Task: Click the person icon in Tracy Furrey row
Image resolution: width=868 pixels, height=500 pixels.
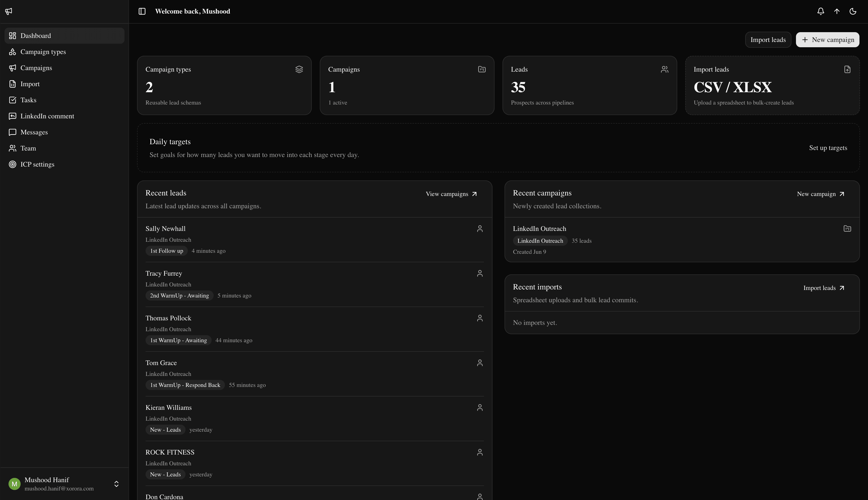Action: (x=480, y=273)
